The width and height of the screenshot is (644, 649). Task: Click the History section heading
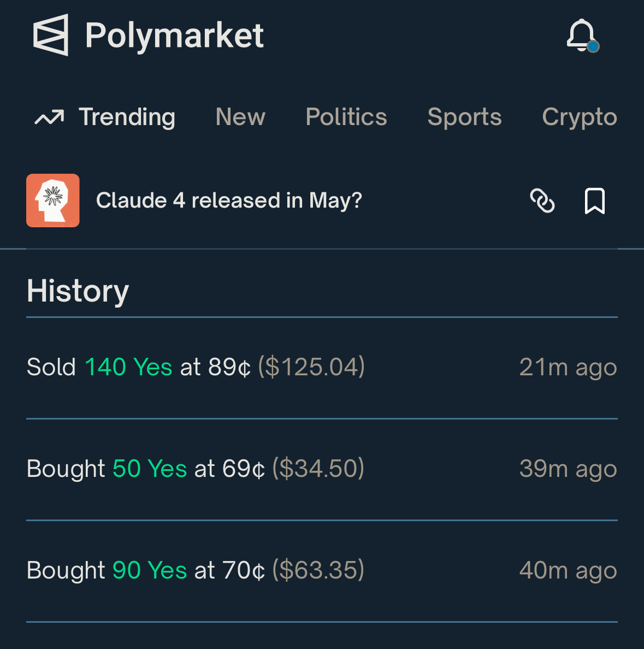[x=78, y=292]
